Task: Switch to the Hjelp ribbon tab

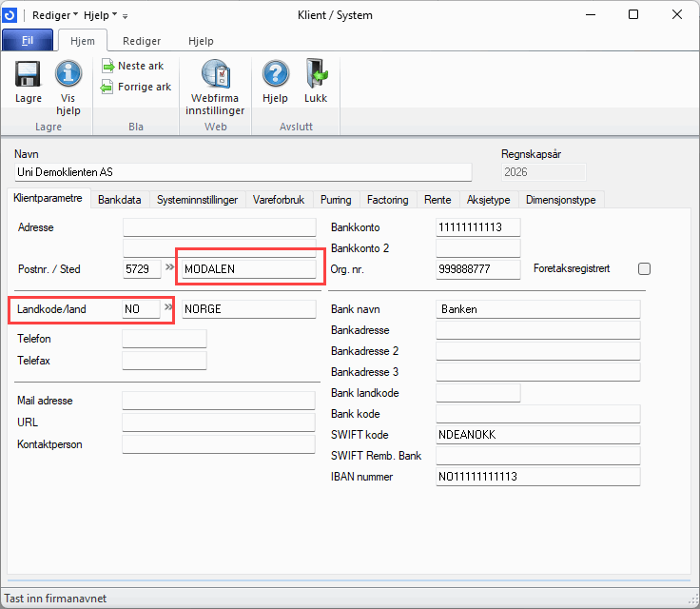Action: 201,41
